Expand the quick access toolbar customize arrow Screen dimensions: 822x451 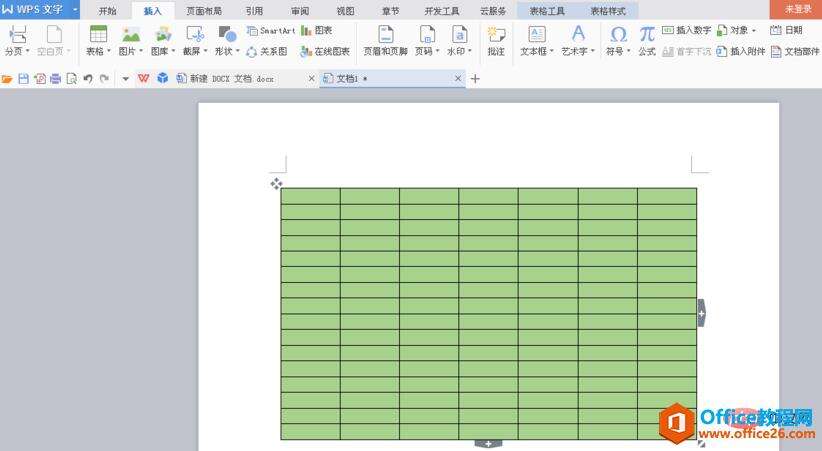tap(126, 79)
